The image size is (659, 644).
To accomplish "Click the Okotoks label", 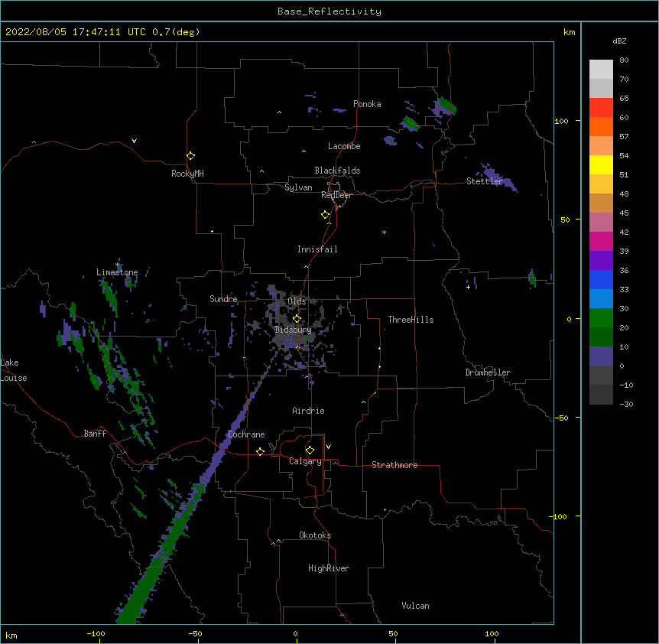I will coord(315,535).
